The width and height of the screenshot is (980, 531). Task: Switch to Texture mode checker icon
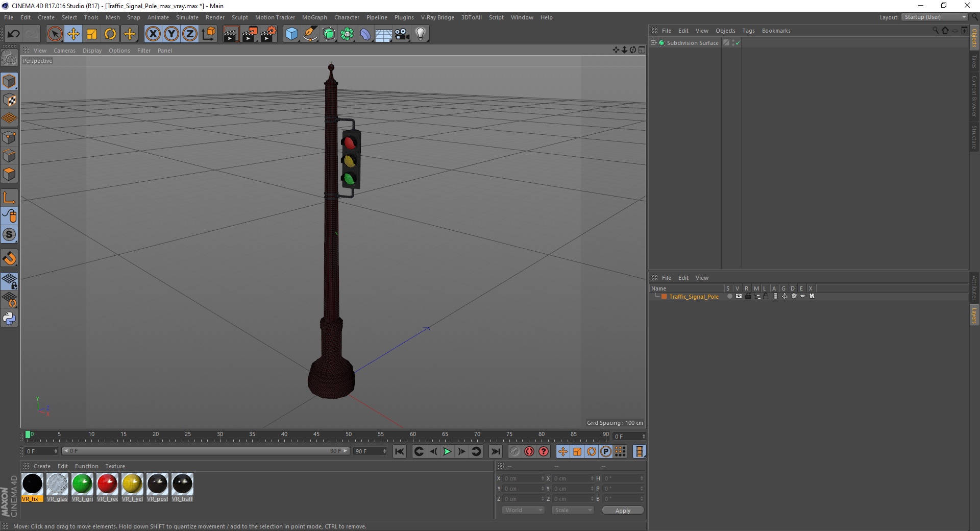click(9, 100)
